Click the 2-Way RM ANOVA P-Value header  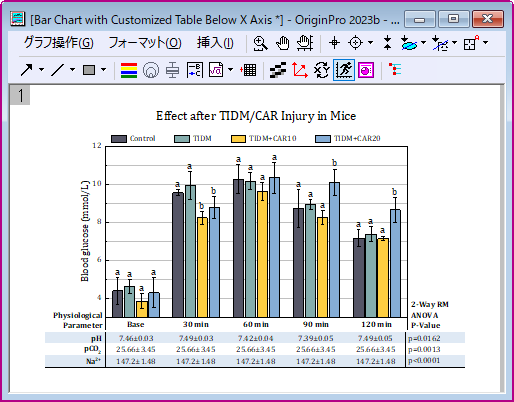pyautogui.click(x=430, y=315)
